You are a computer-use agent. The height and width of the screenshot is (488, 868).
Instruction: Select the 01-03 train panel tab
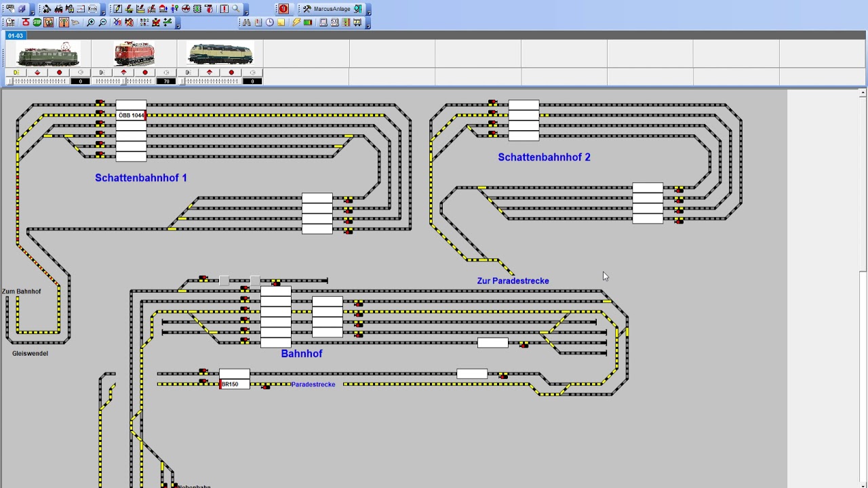click(15, 35)
